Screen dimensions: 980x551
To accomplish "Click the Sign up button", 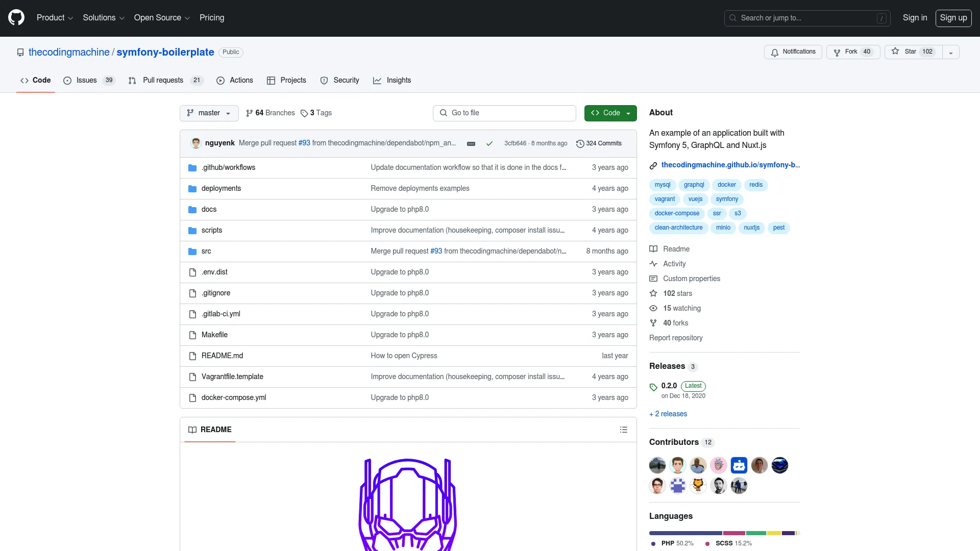I will pyautogui.click(x=953, y=18).
